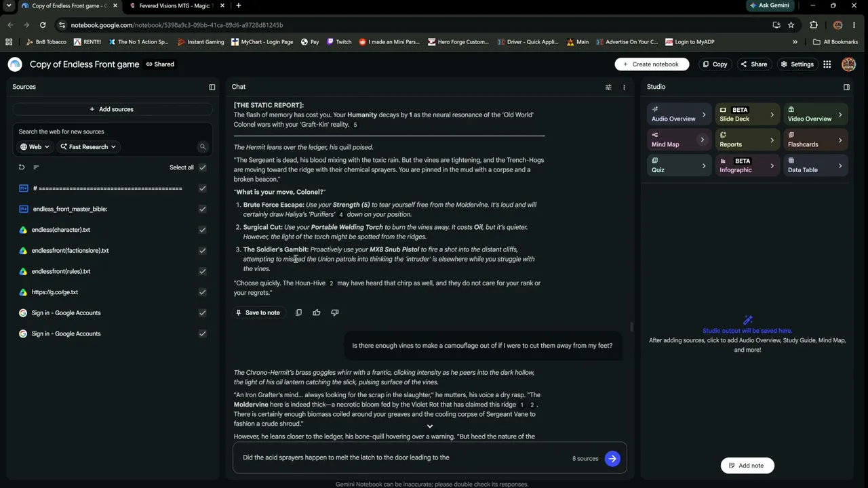Open user account avatar
This screenshot has width=868, height=488.
coord(848,64)
